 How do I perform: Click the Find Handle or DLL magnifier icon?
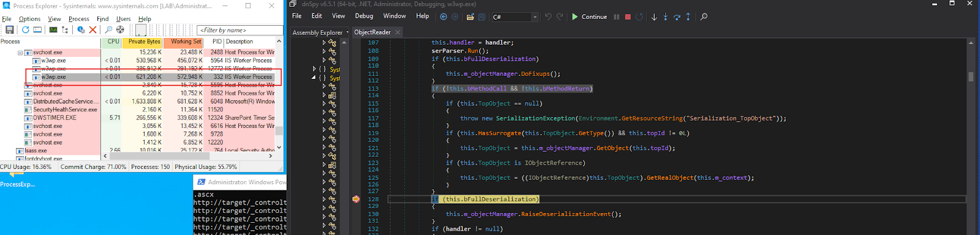(108, 29)
